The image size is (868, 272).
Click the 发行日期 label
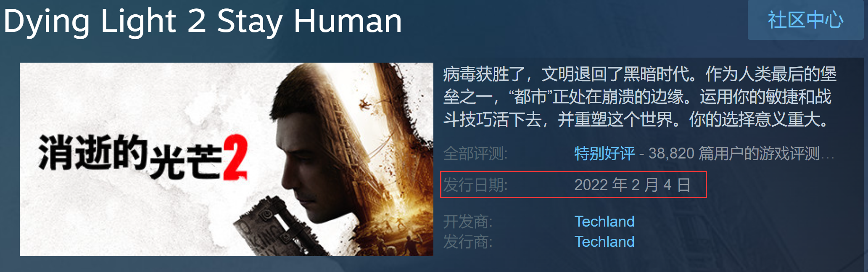click(475, 185)
